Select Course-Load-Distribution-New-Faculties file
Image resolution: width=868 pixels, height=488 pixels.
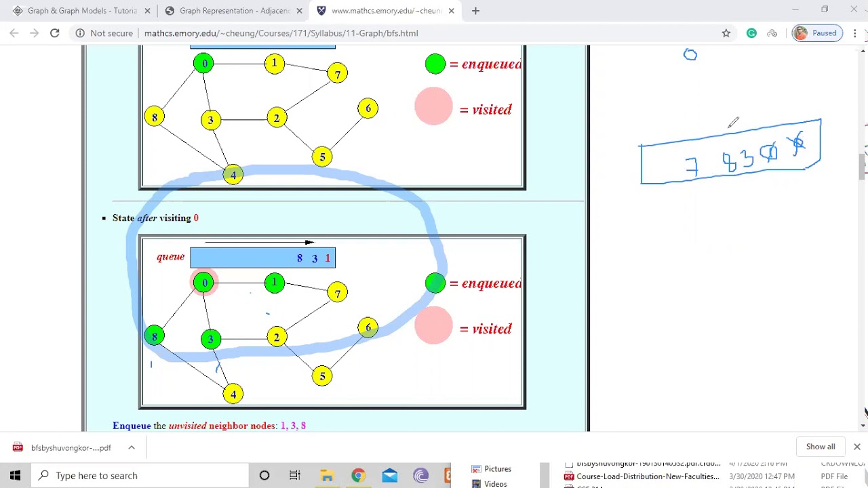(x=648, y=476)
